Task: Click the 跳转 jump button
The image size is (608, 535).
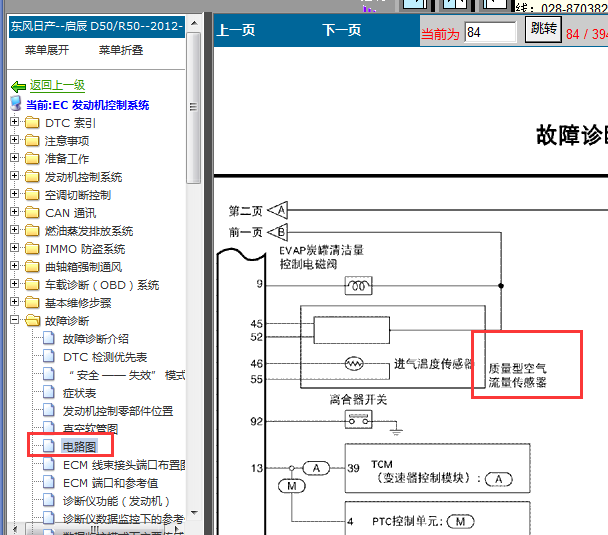Action: 543,29
